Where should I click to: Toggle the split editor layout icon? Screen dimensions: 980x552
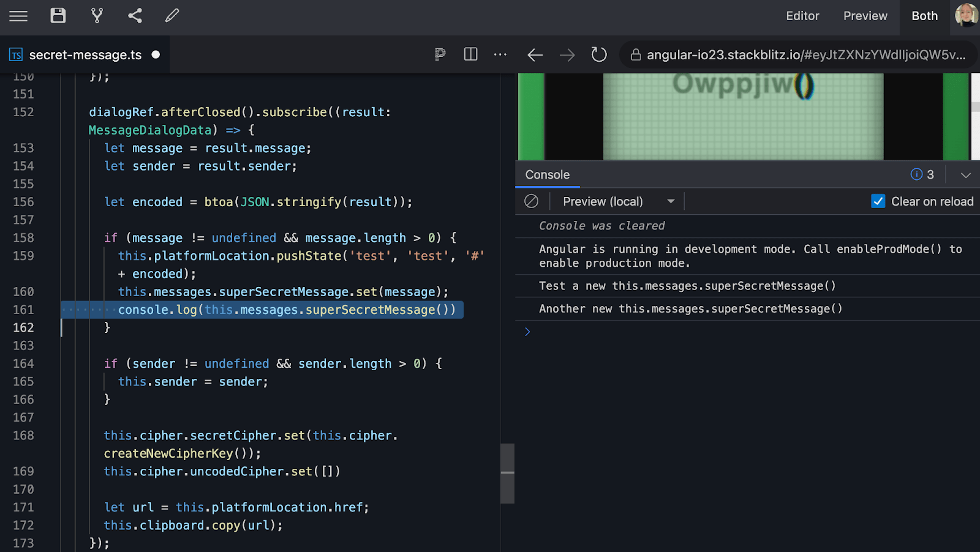pyautogui.click(x=470, y=54)
